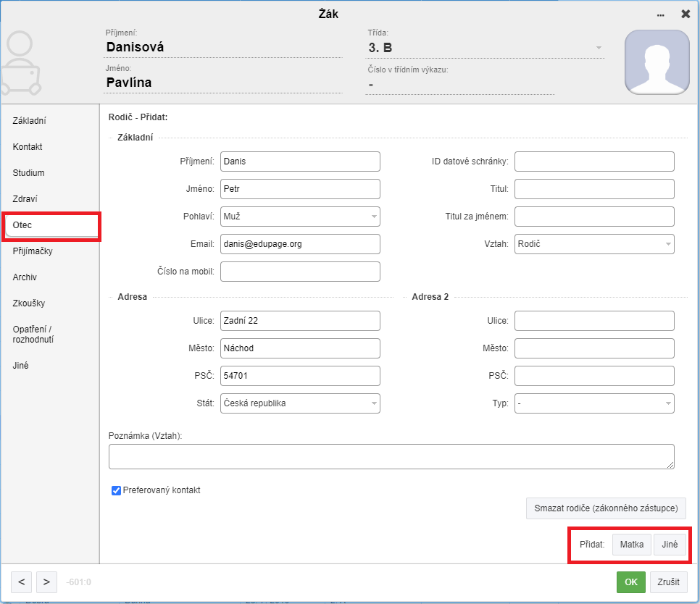Click Smazat rodiče button
The image size is (700, 604).
606,508
